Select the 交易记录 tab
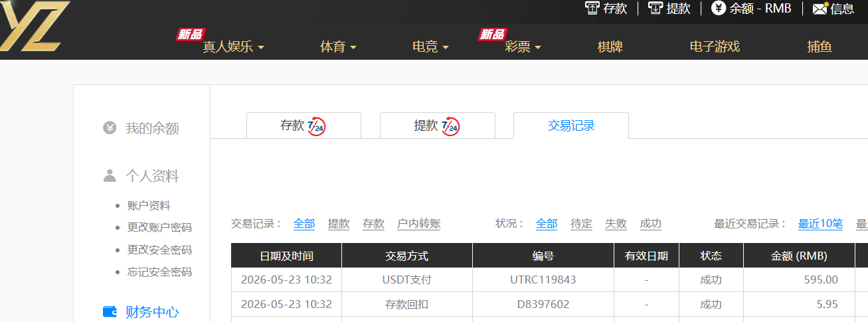This screenshot has width=868, height=322. [x=570, y=125]
